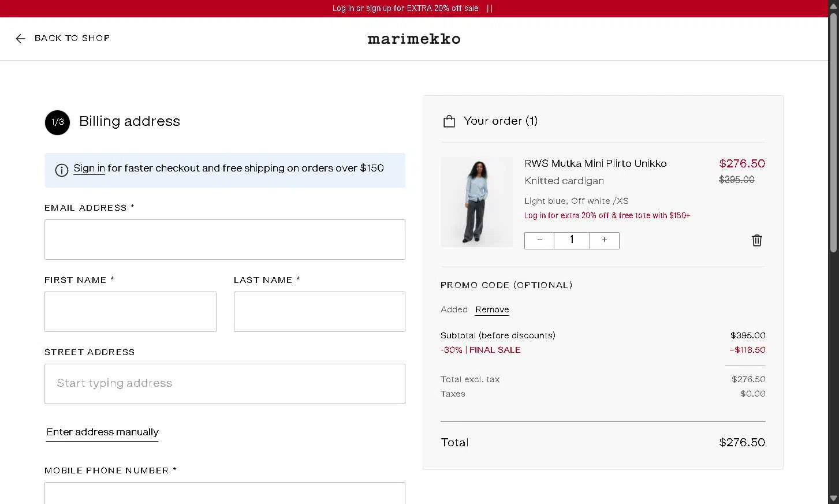This screenshot has width=839, height=504.
Task: Click the shopping bag icon beside Your order
Action: pos(449,121)
